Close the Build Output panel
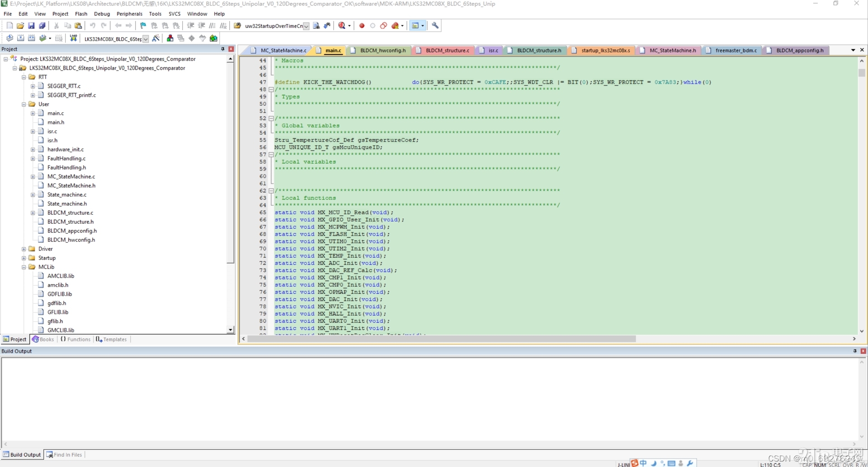The height and width of the screenshot is (467, 868). [x=863, y=351]
